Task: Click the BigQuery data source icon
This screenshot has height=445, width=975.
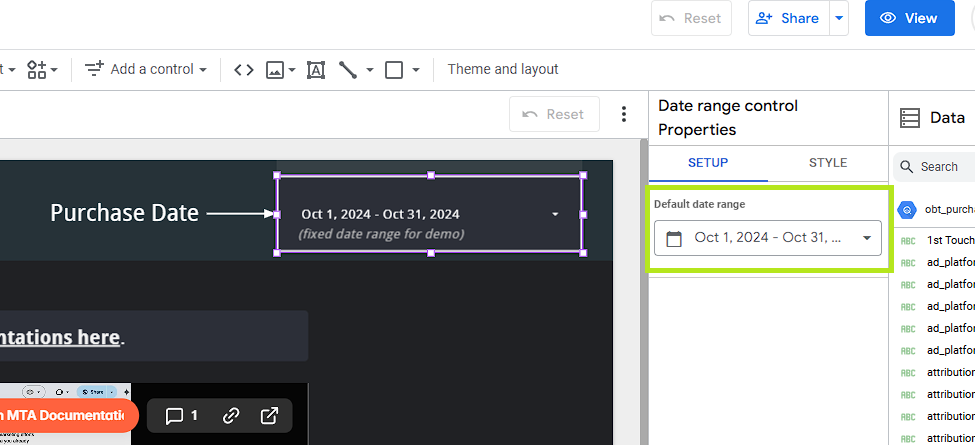Action: coord(907,210)
